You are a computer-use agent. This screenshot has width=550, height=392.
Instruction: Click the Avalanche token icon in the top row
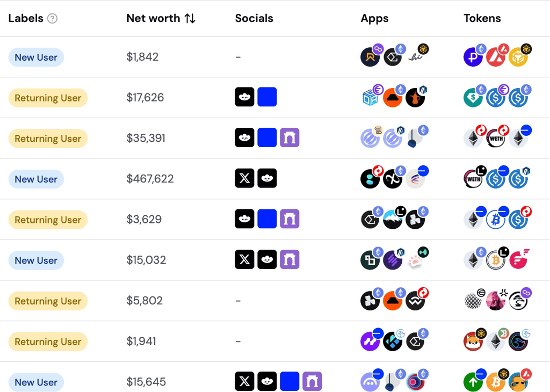[x=495, y=57]
